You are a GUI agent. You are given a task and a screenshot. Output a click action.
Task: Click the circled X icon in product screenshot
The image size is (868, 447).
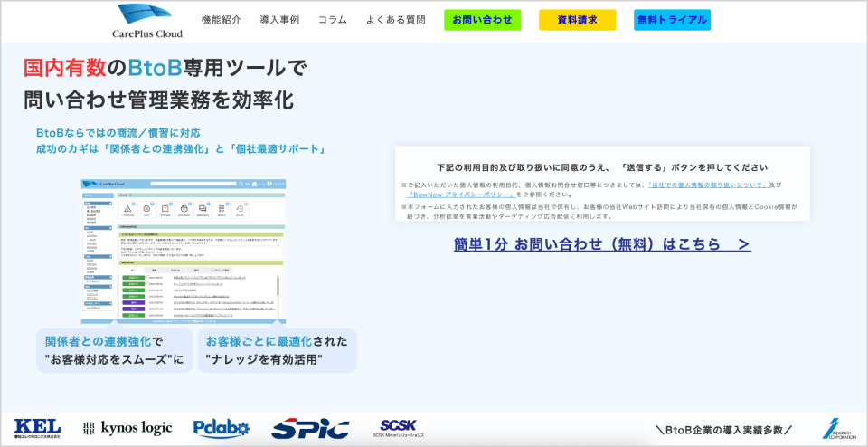point(146,209)
